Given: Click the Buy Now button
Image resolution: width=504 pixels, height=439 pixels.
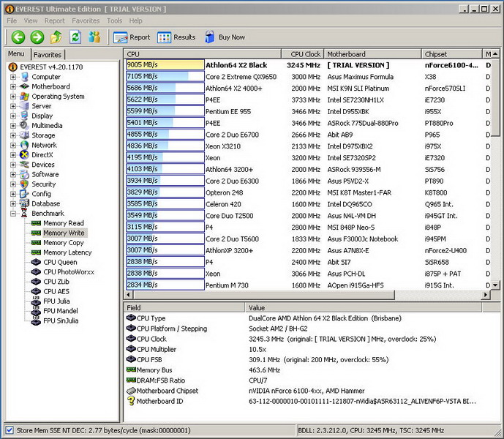Looking at the screenshot, I should [225, 37].
